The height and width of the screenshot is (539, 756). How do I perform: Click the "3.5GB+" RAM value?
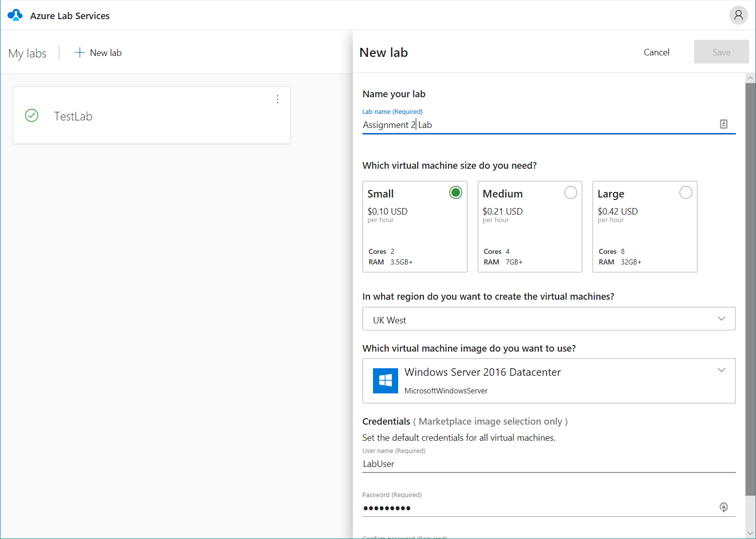point(401,262)
